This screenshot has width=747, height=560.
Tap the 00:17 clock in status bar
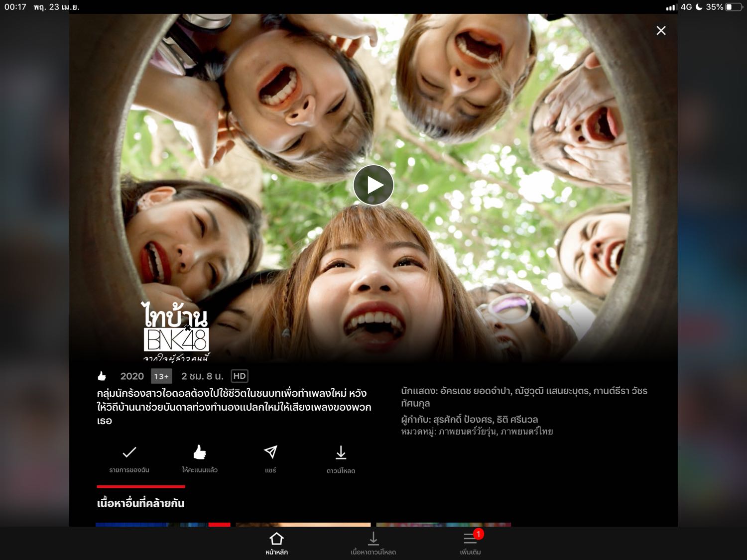pyautogui.click(x=15, y=7)
